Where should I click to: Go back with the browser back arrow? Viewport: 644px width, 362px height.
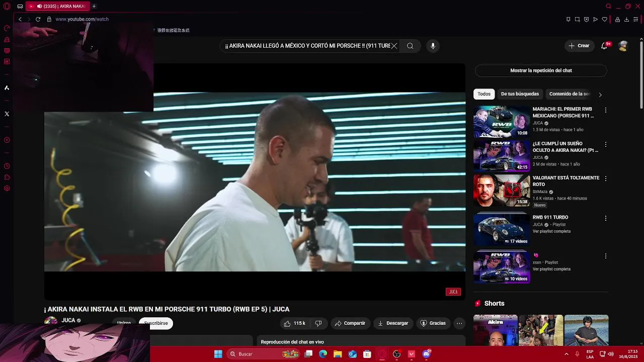[20, 19]
